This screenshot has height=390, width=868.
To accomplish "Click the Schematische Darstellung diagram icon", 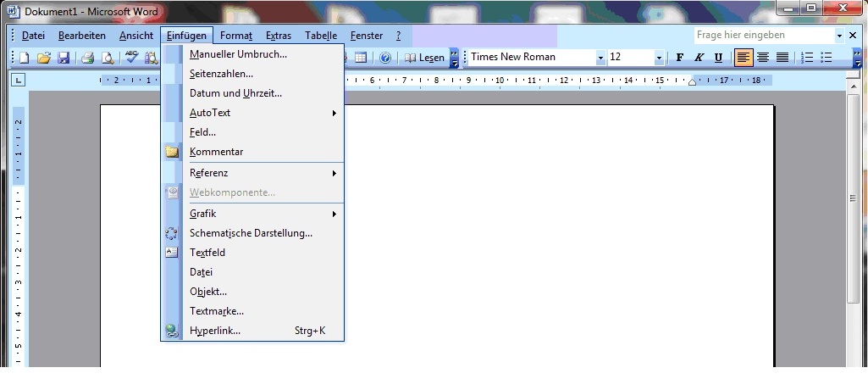I will tap(172, 233).
